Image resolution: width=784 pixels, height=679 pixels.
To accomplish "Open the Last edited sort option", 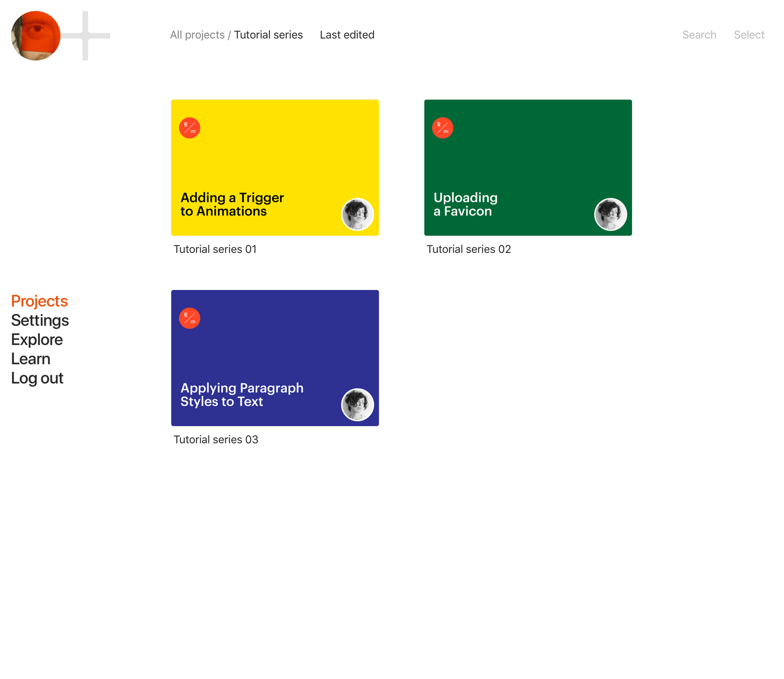I will (347, 35).
